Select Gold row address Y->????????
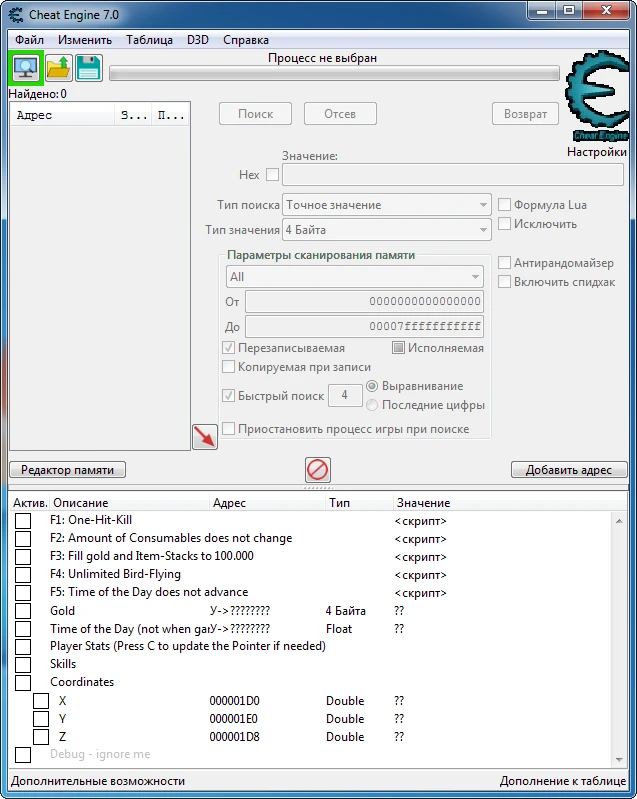This screenshot has width=637, height=799. click(240, 610)
